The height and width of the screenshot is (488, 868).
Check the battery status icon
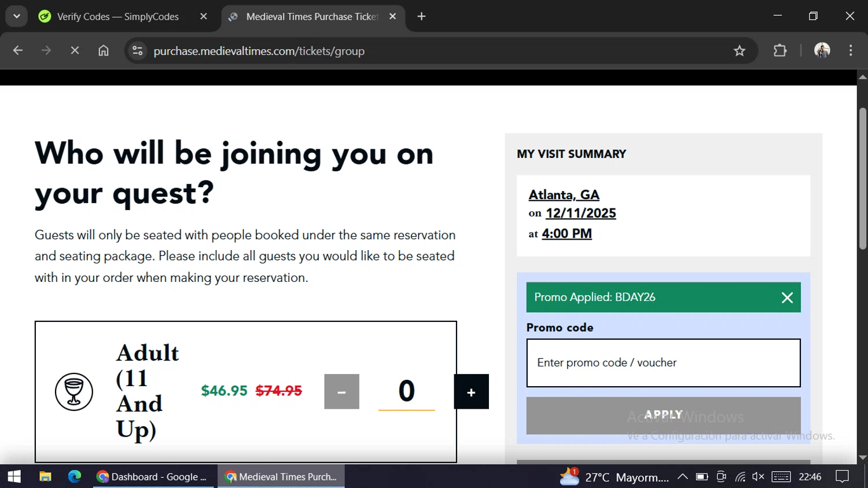point(702,477)
